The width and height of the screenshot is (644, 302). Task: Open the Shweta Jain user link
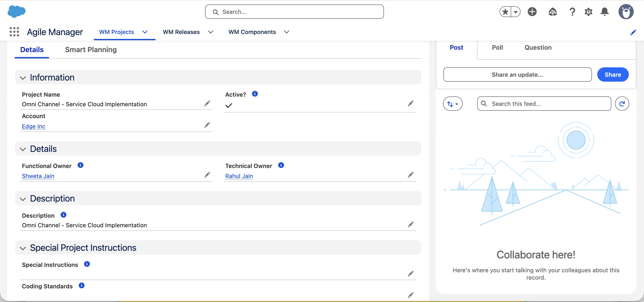[38, 176]
